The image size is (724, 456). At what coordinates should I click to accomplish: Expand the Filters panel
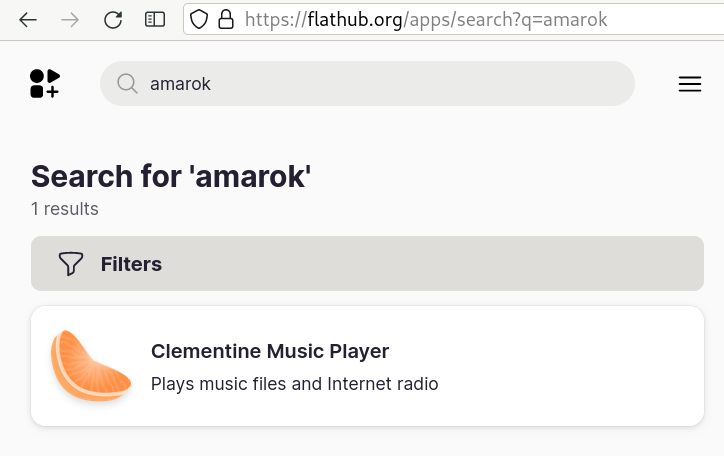(367, 264)
